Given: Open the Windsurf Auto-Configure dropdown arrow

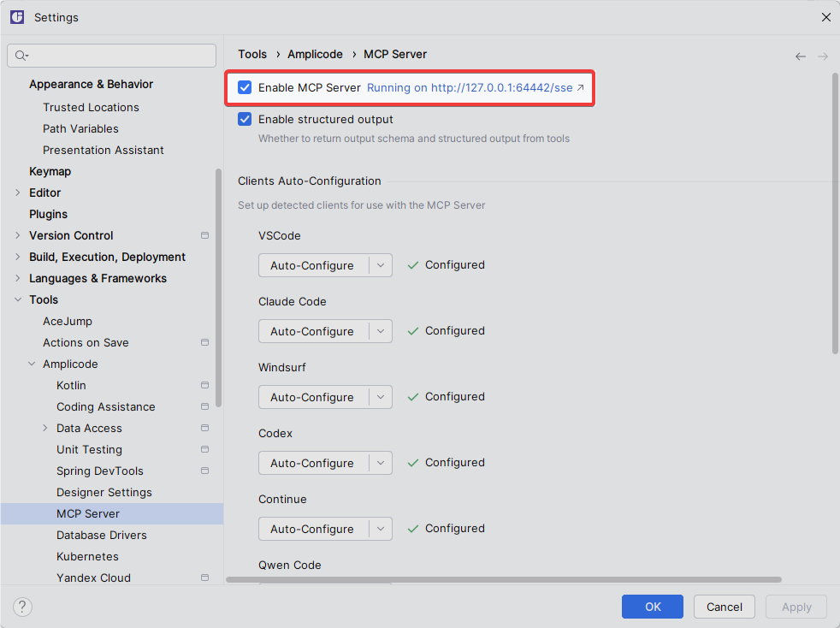Looking at the screenshot, I should tap(381, 397).
